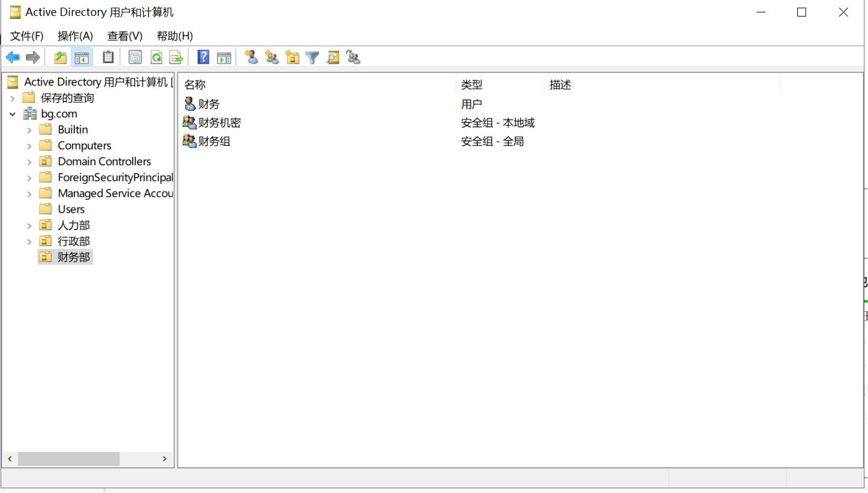Click the 财务机密 group icon in list
Screen dimensions: 868x493
[189, 122]
